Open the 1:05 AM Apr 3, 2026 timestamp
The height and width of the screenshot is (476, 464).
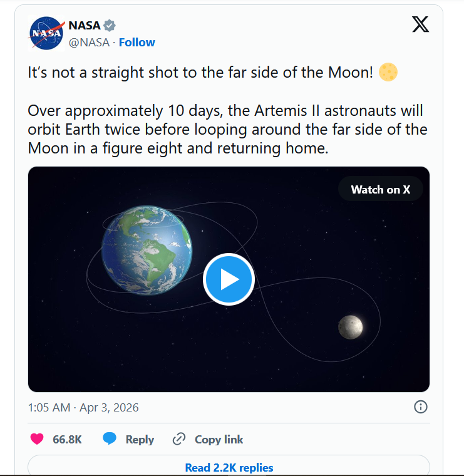83,408
